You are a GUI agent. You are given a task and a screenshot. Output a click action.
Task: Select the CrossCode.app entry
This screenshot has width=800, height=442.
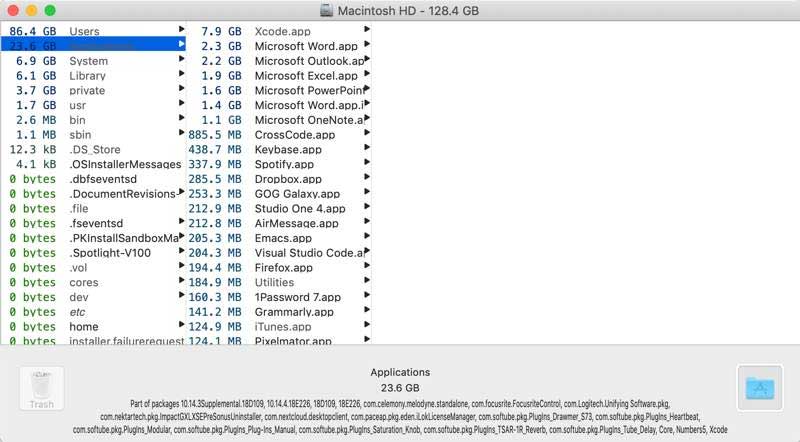pyautogui.click(x=279, y=135)
